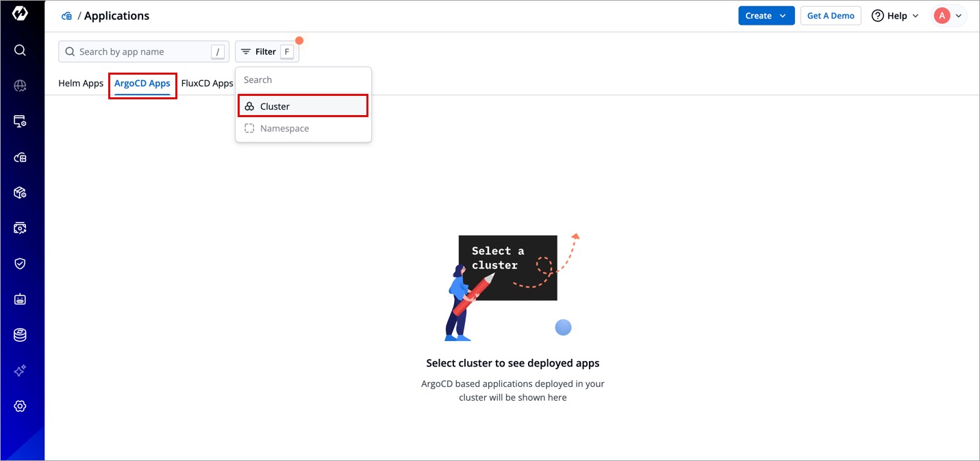Switch to the Helm Apps tab

point(81,84)
